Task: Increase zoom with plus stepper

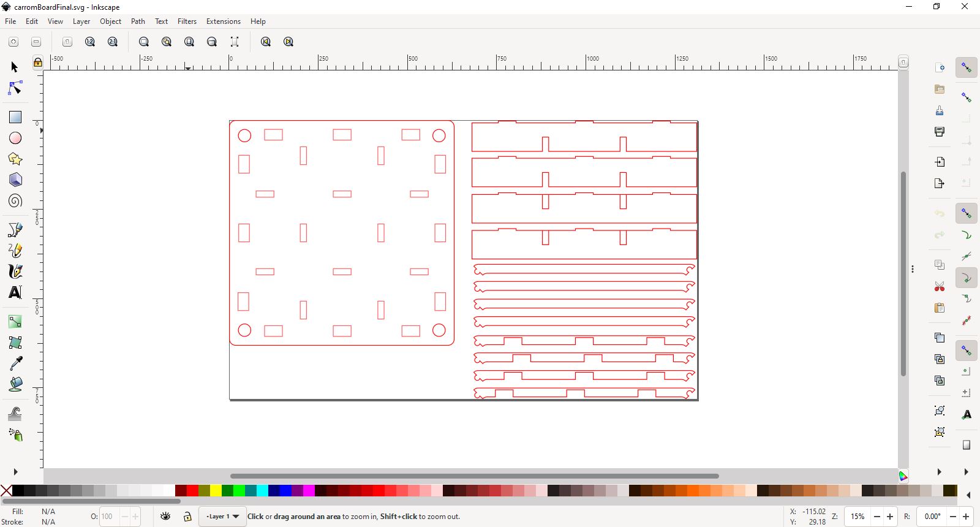Action: (890, 517)
